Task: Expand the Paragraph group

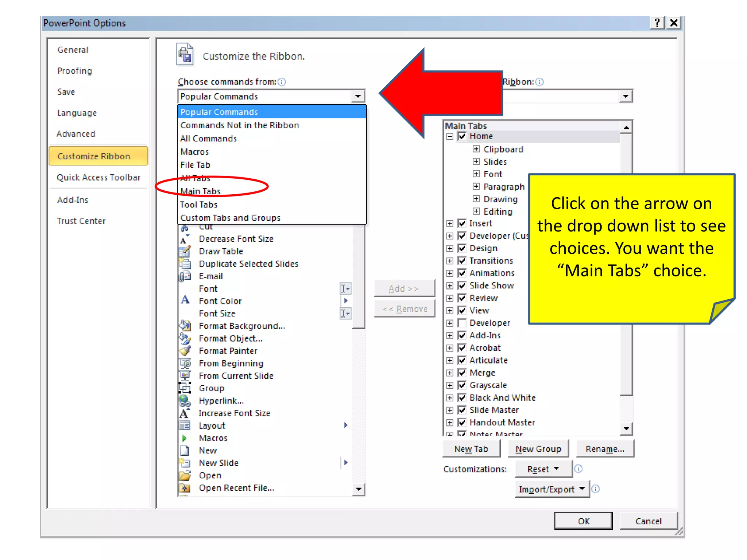Action: [x=476, y=186]
